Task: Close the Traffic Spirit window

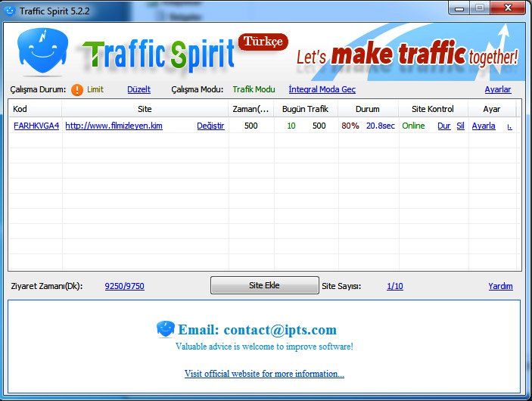Action: 508,8
